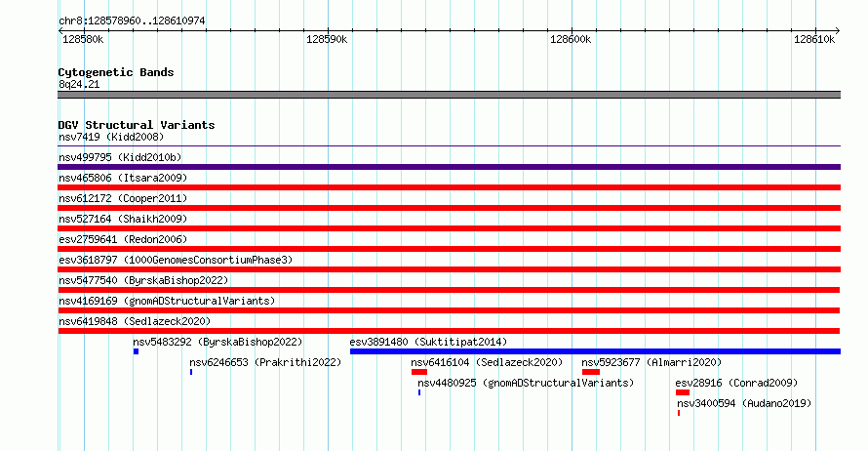Viewport: 868px width, 451px height.
Task: Select esv2759641 (Redon2006) variant label
Action: pos(123,239)
